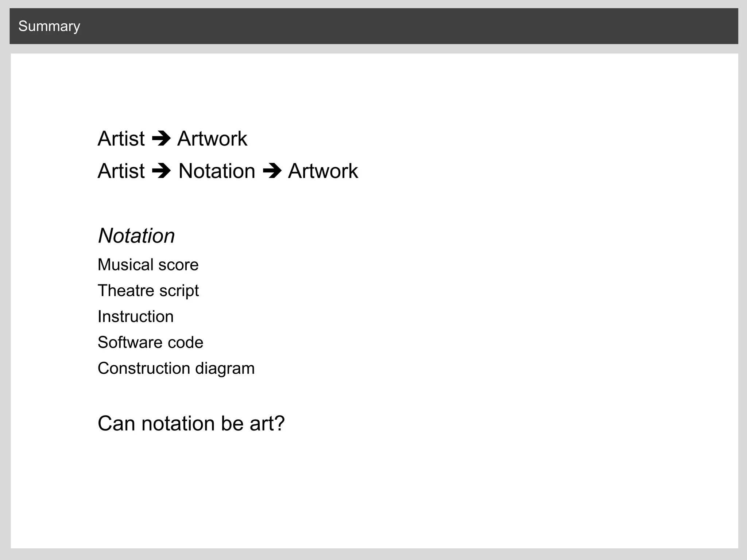Click the "Artist → Notation → Artwork" line

click(228, 171)
